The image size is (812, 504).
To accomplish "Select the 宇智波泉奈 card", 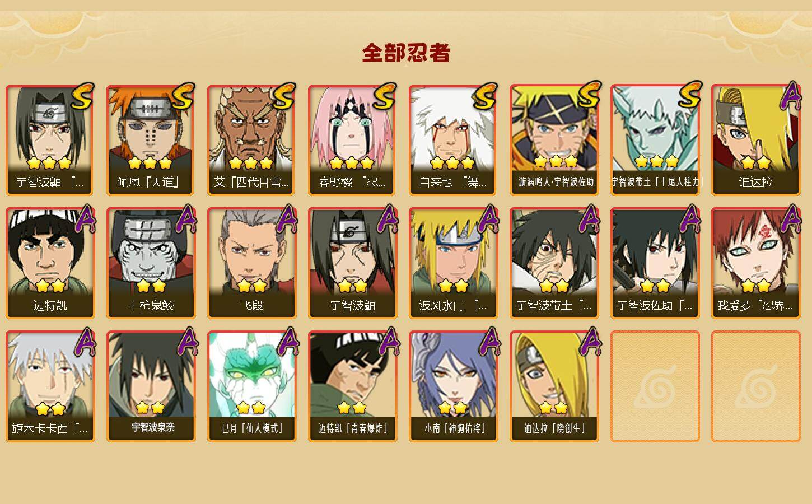I will point(151,386).
